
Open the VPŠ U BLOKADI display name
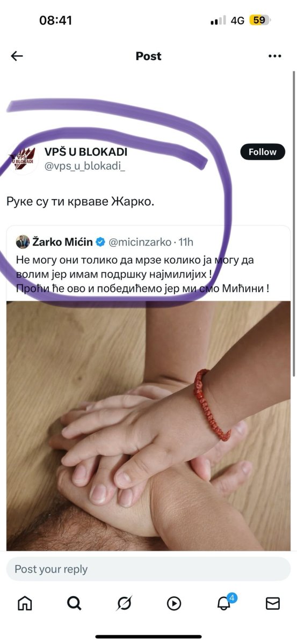(85, 152)
